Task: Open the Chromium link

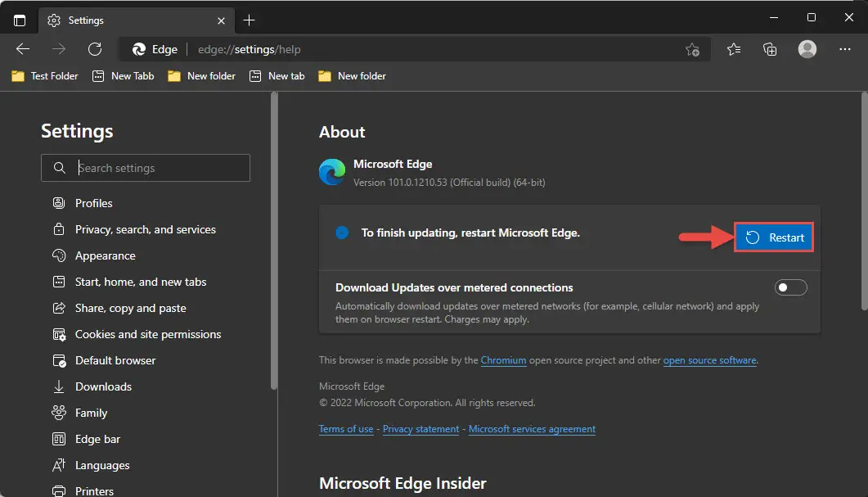Action: pos(503,360)
